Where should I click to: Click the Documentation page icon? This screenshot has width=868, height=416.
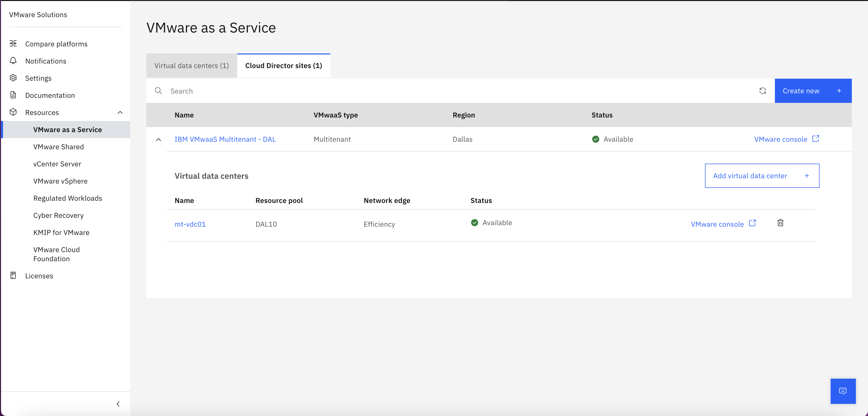coord(13,95)
